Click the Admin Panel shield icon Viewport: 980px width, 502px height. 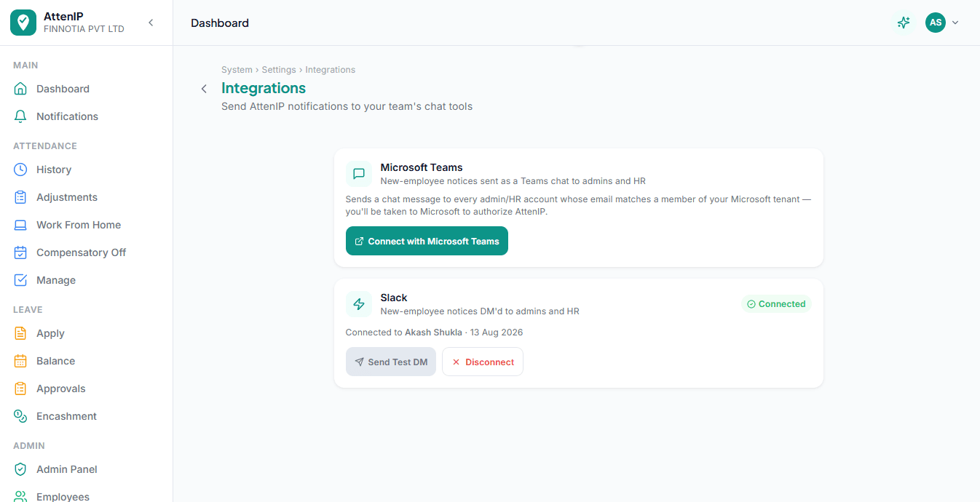pos(20,469)
